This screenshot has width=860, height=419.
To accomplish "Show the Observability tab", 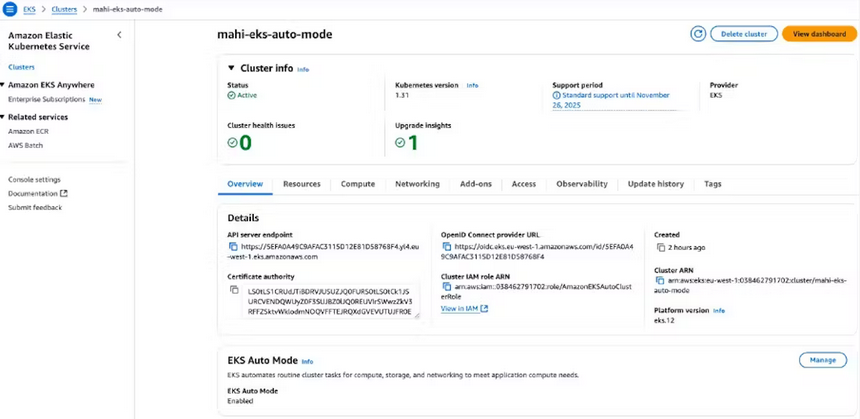I will (x=582, y=184).
